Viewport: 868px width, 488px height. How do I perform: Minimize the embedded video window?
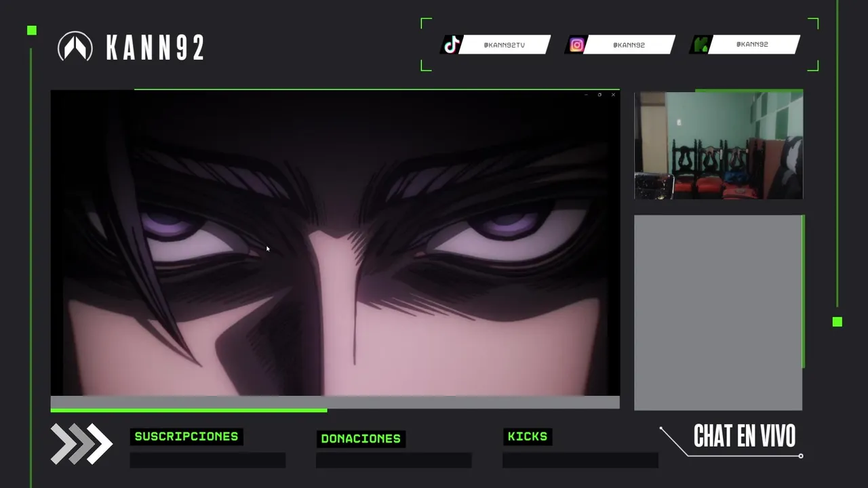586,95
